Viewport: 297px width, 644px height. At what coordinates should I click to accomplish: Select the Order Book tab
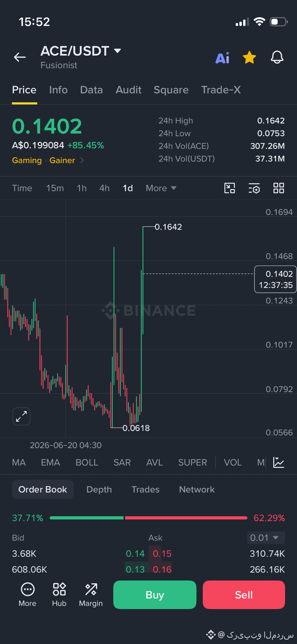pyautogui.click(x=43, y=490)
